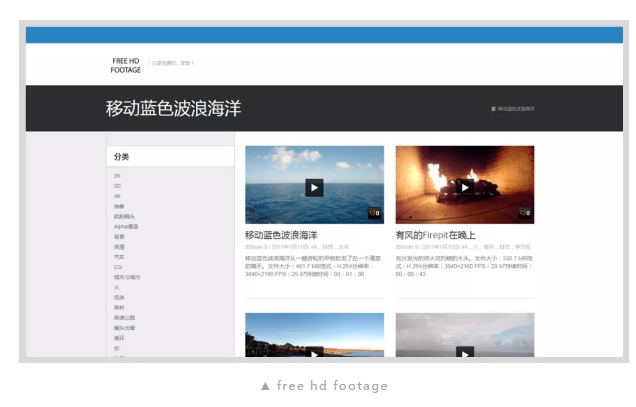Choose the CG category
This screenshot has height=407, width=636.
(118, 267)
